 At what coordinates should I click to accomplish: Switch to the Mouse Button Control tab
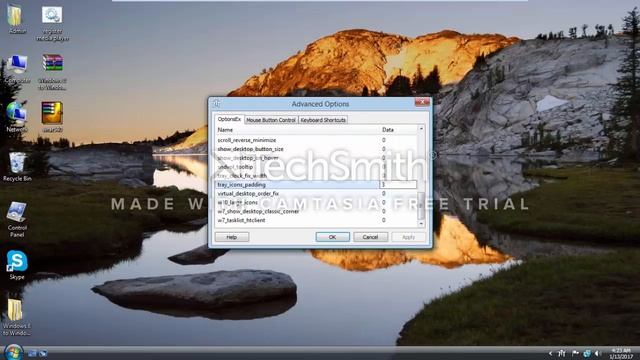tap(271, 120)
